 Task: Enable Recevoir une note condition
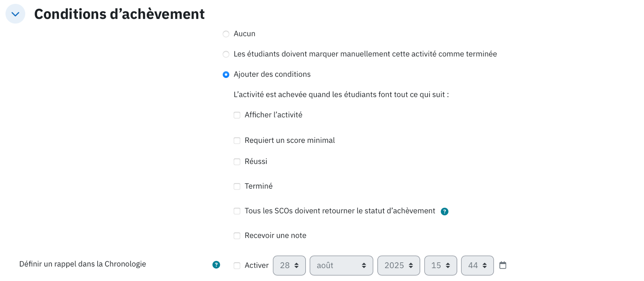tap(237, 236)
